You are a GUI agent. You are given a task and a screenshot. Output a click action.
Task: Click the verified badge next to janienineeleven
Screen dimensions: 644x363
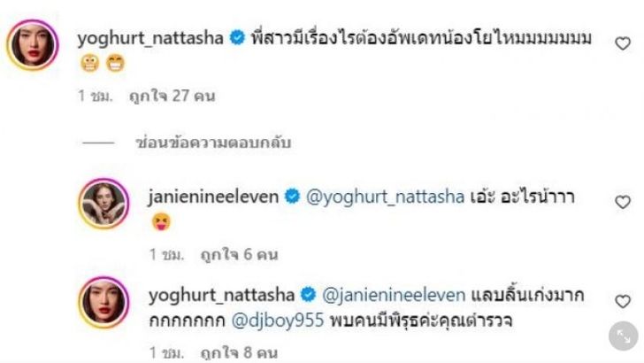tap(293, 197)
